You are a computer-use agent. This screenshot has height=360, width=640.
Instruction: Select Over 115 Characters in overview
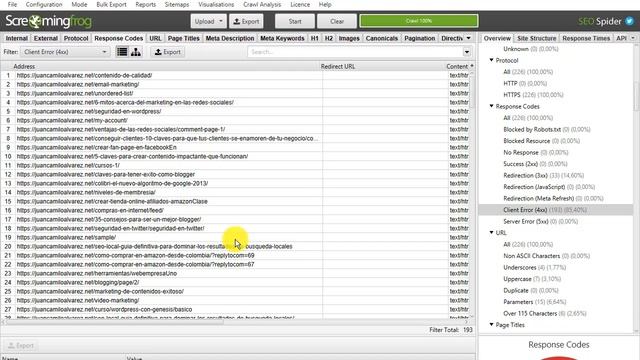(x=545, y=313)
